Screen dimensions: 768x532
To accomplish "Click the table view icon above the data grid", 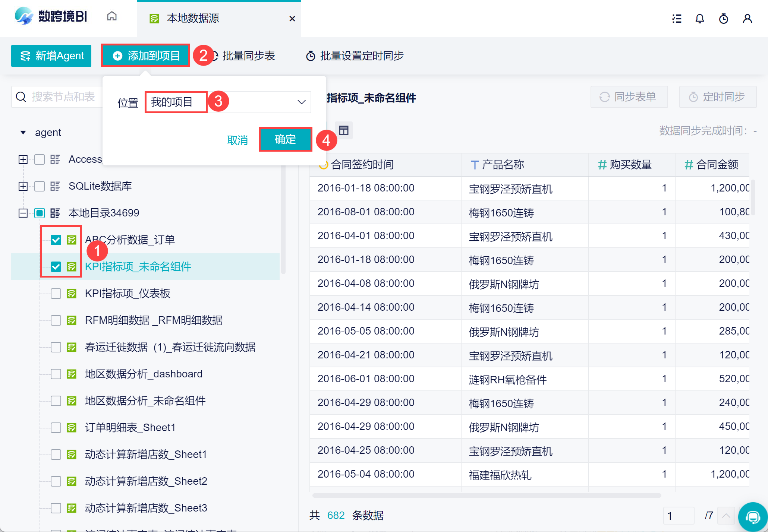I will [343, 130].
